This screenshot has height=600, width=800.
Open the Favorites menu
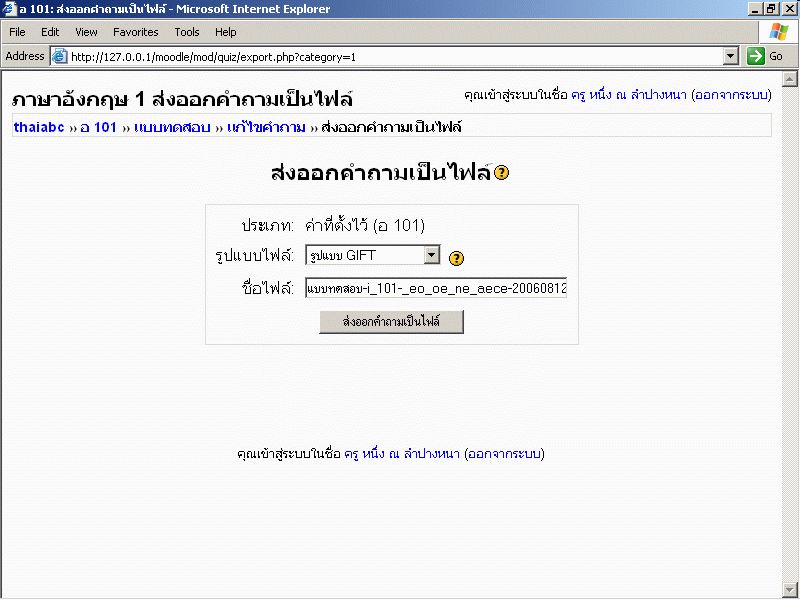135,32
